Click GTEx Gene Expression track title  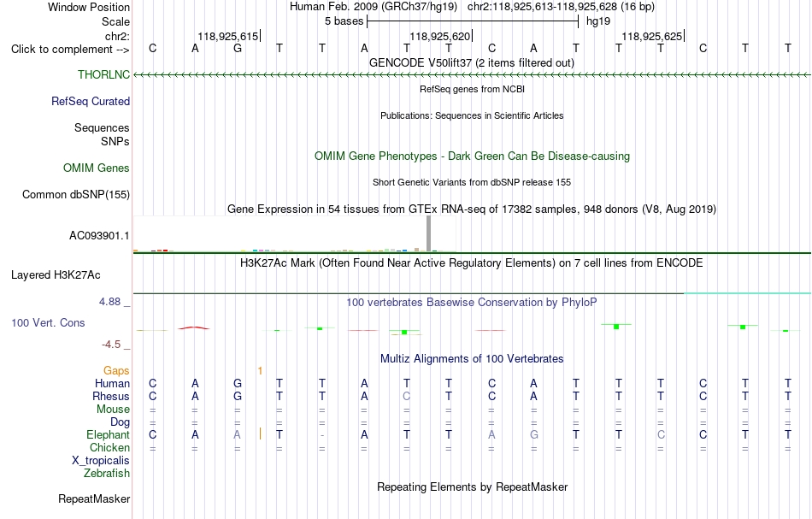tap(472, 209)
